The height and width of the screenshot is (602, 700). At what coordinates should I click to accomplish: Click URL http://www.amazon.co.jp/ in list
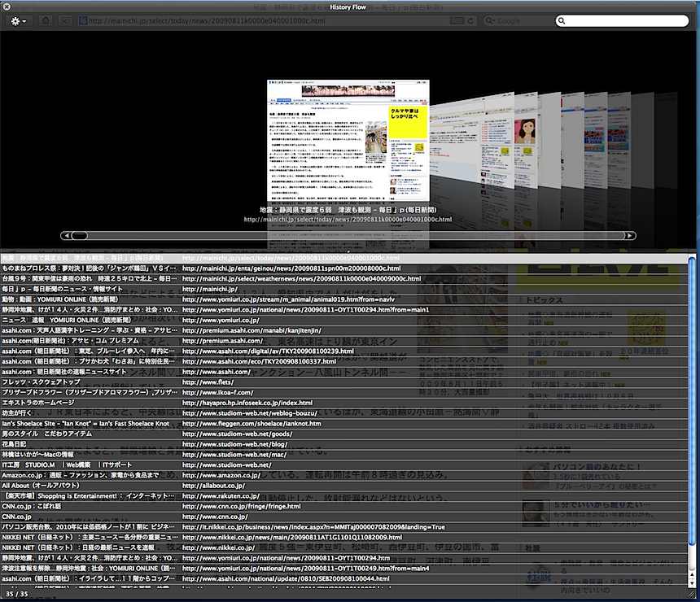pos(221,475)
